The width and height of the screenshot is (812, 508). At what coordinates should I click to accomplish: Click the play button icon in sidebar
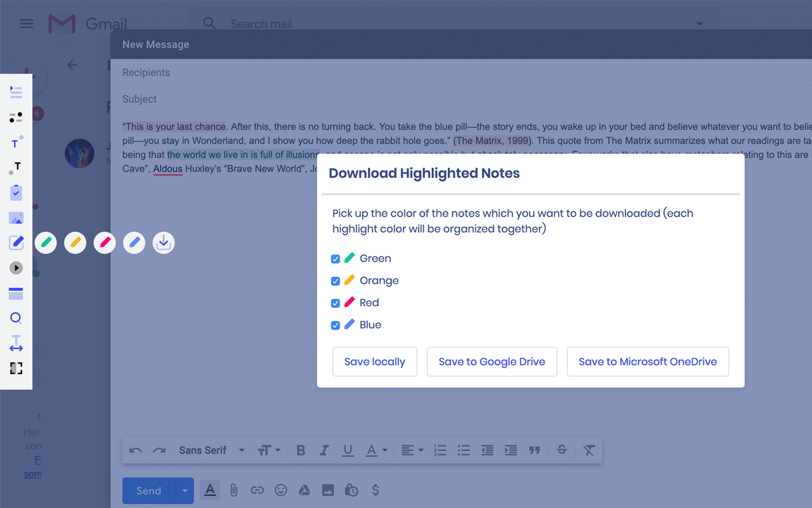[x=16, y=267]
